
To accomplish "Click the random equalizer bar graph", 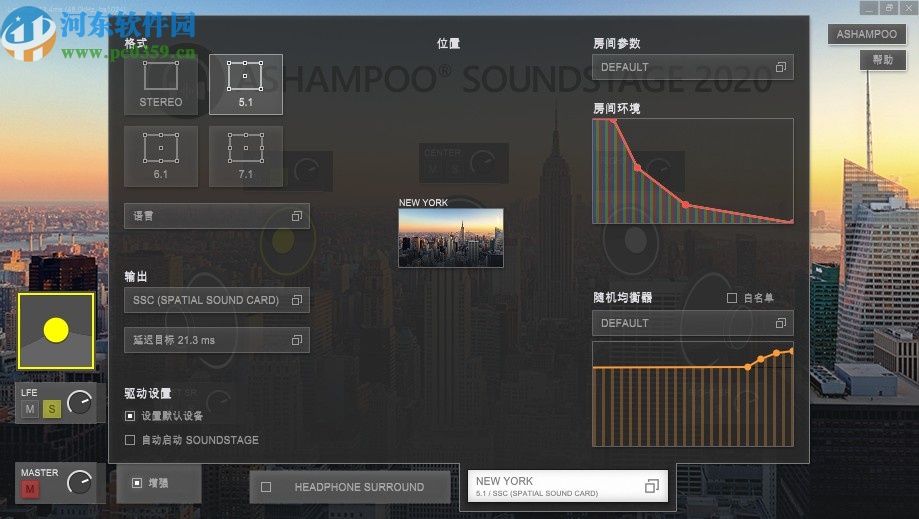I will [693, 394].
